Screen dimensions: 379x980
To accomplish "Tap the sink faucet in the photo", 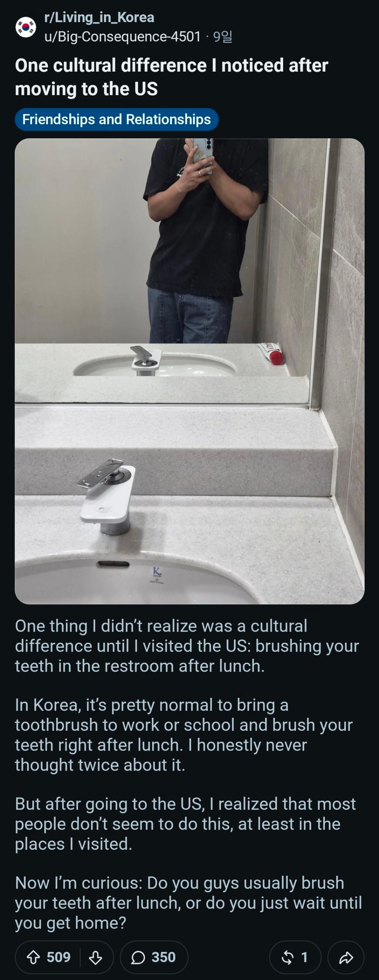I will tap(107, 496).
